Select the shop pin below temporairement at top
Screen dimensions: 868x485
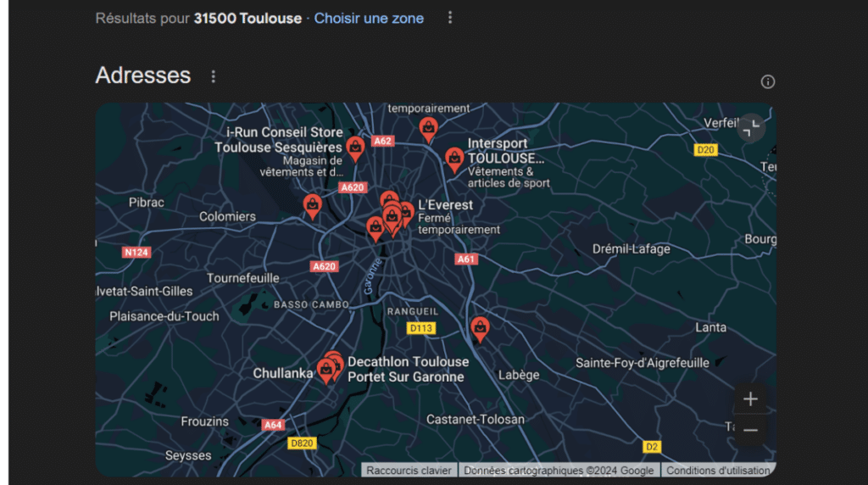click(x=428, y=130)
